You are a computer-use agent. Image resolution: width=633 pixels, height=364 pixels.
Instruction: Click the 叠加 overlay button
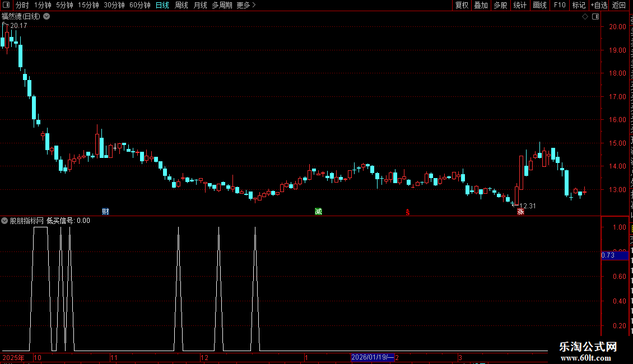click(481, 5)
